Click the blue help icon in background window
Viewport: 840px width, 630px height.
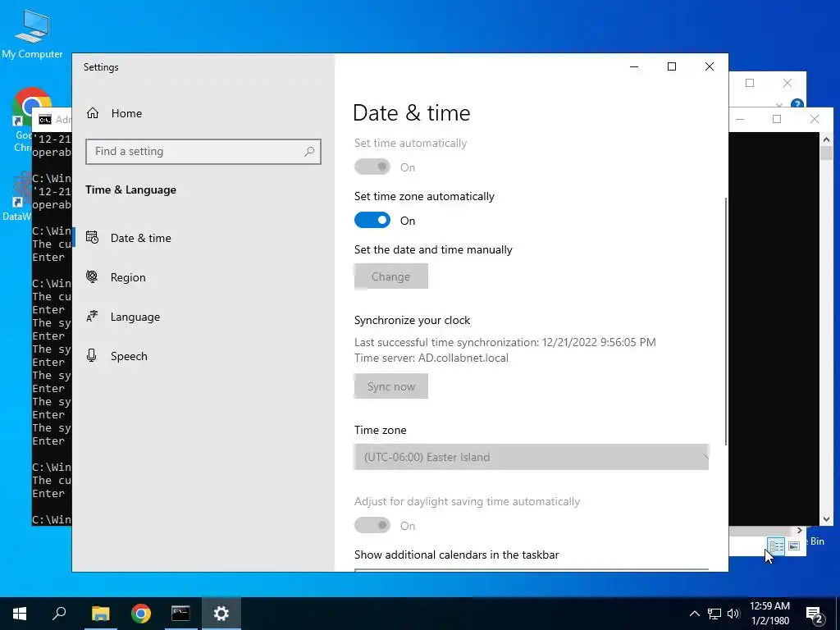[797, 103]
